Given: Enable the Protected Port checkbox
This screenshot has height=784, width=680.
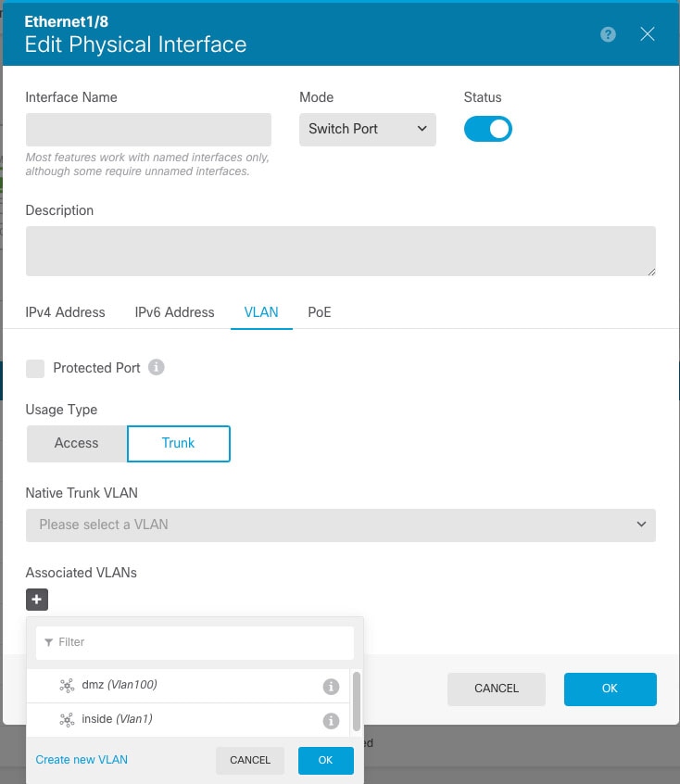Looking at the screenshot, I should pos(34,368).
